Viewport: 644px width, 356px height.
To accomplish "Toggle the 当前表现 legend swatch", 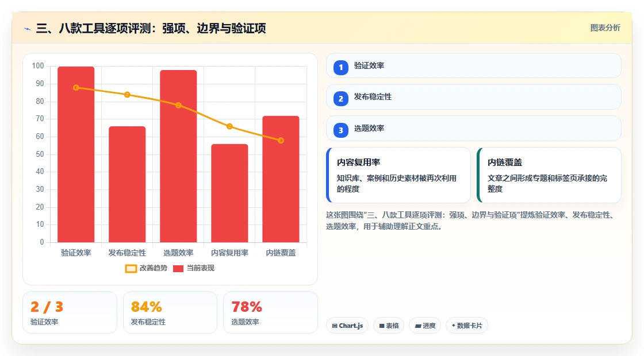I will 178,269.
